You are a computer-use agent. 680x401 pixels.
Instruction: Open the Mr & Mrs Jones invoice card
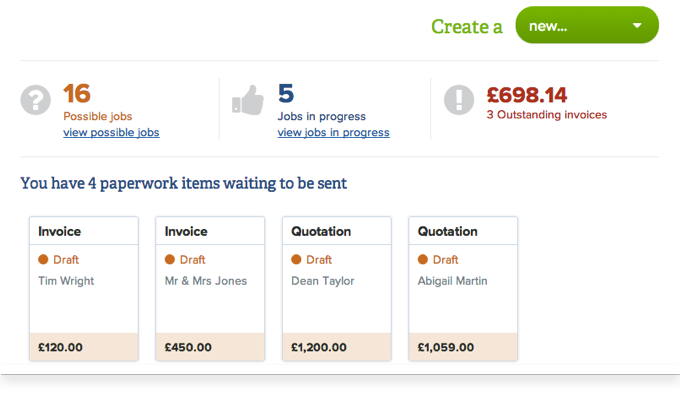coord(210,289)
